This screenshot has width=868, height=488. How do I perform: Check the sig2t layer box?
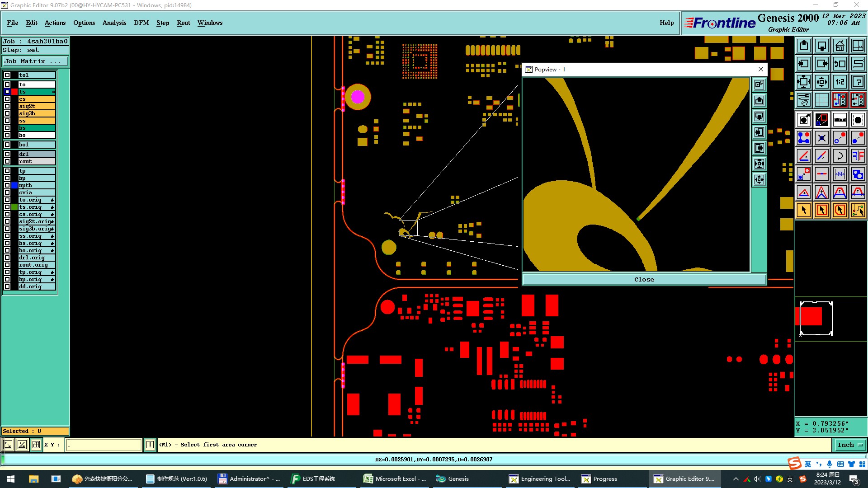point(7,106)
